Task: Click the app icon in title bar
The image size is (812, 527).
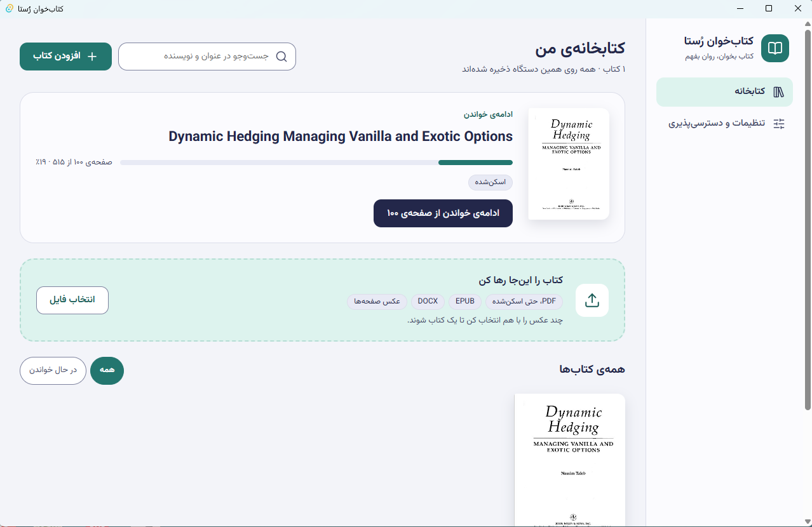Action: pyautogui.click(x=9, y=8)
